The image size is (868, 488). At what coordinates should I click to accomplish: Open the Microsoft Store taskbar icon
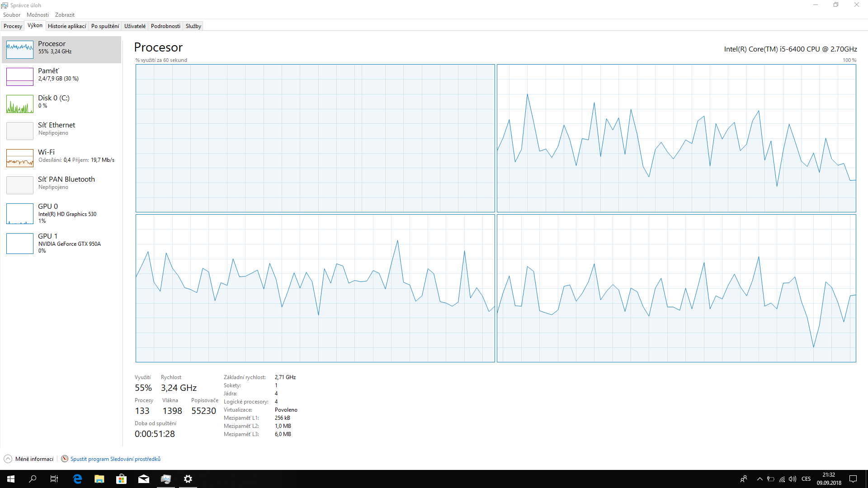[x=121, y=479]
